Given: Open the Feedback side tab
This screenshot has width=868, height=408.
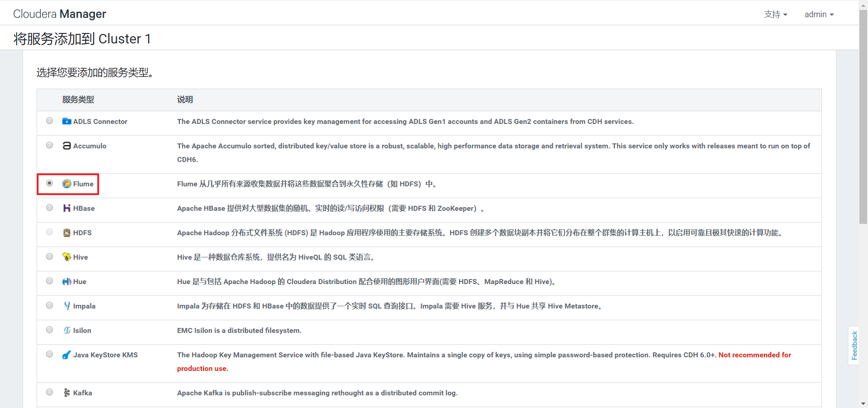Looking at the screenshot, I should (x=854, y=346).
